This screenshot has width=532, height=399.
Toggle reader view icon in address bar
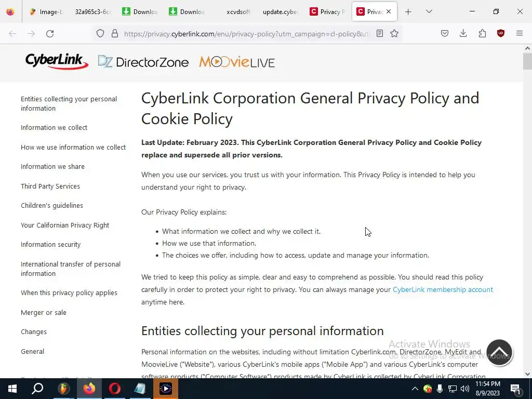tap(380, 33)
